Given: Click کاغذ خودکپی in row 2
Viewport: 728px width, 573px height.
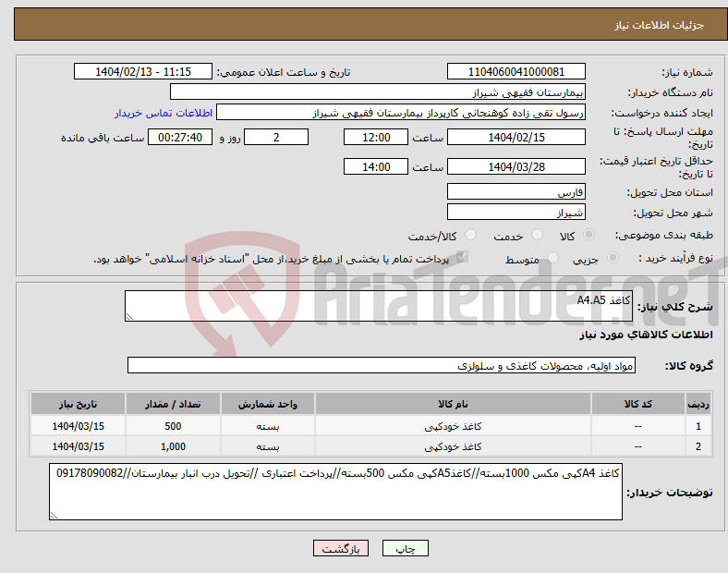Looking at the screenshot, I should tap(453, 446).
